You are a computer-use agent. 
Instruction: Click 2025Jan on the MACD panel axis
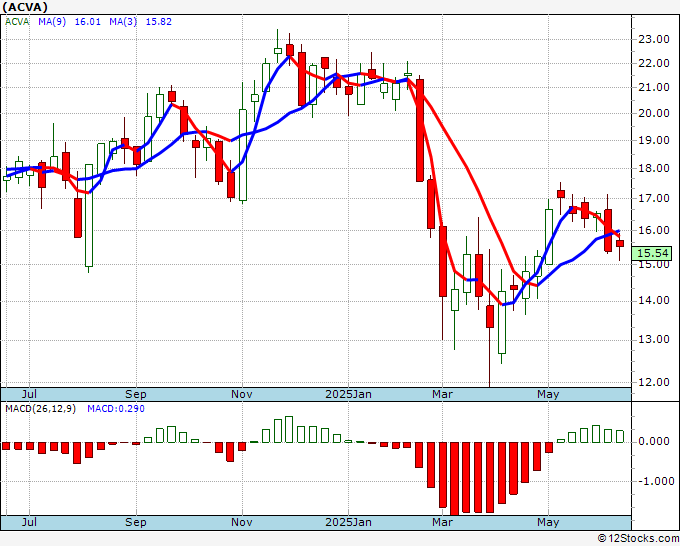click(x=348, y=522)
